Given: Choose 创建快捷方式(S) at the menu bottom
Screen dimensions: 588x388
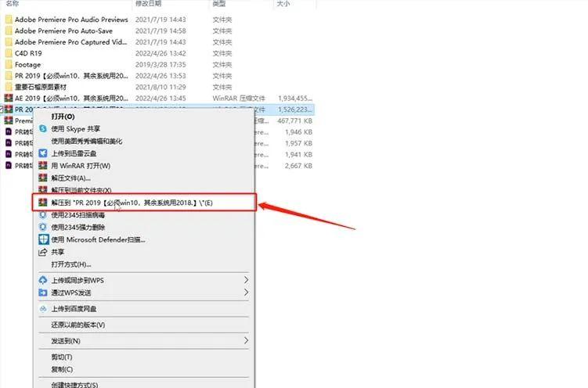Looking at the screenshot, I should tap(74, 385).
